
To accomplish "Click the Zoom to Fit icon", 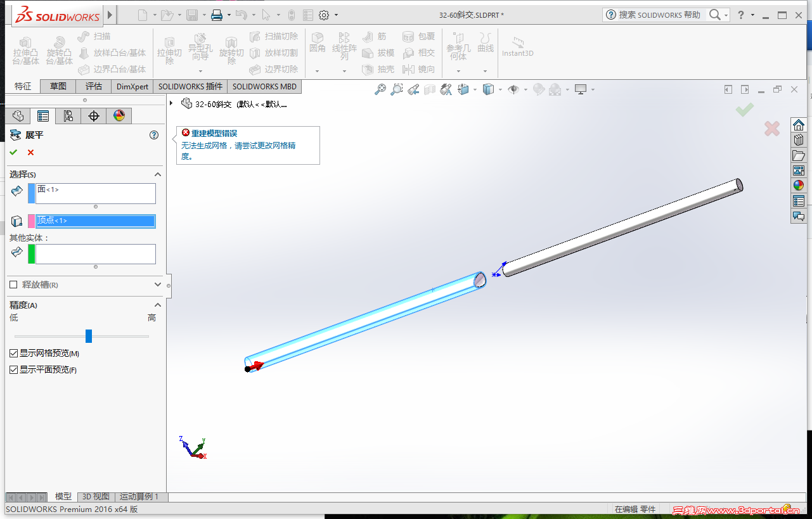I will coord(380,90).
